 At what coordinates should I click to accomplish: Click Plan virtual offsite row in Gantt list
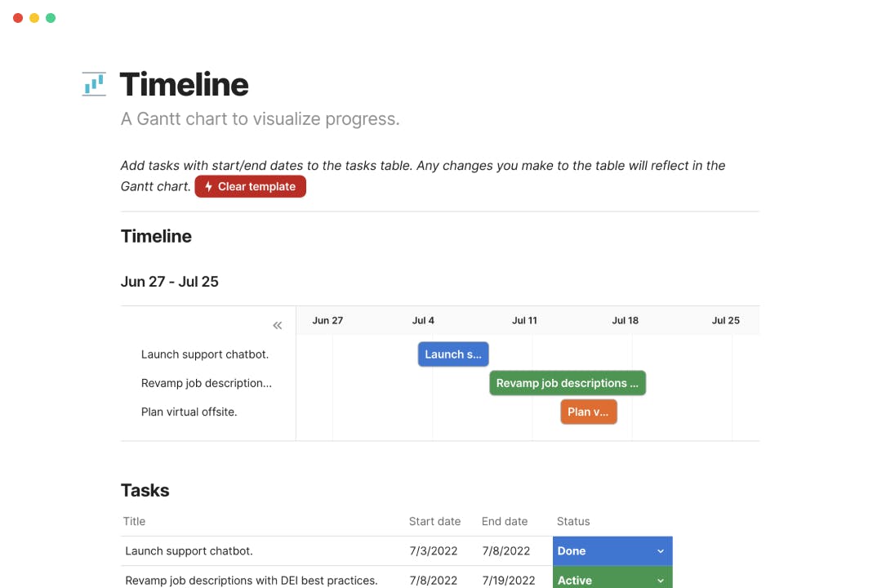click(189, 412)
